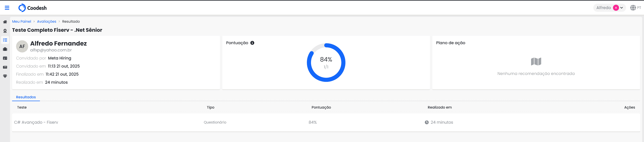Open the hamburger menu top left
This screenshot has height=142, width=644.
(7, 8)
